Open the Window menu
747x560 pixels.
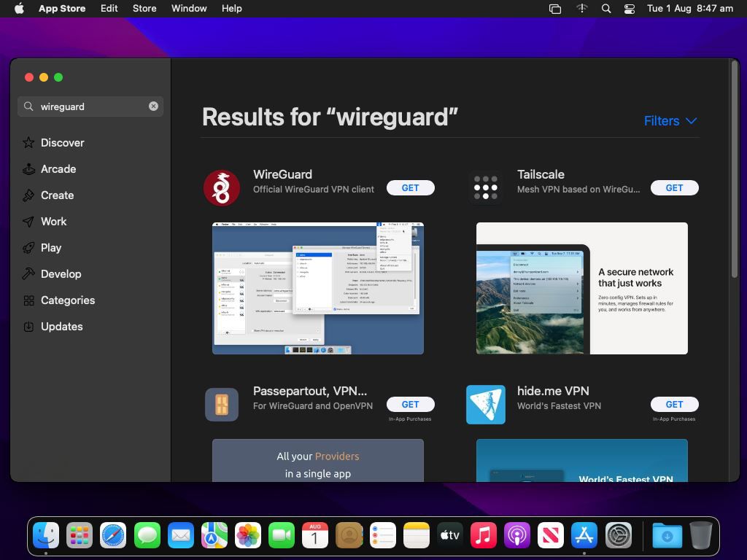pyautogui.click(x=188, y=8)
